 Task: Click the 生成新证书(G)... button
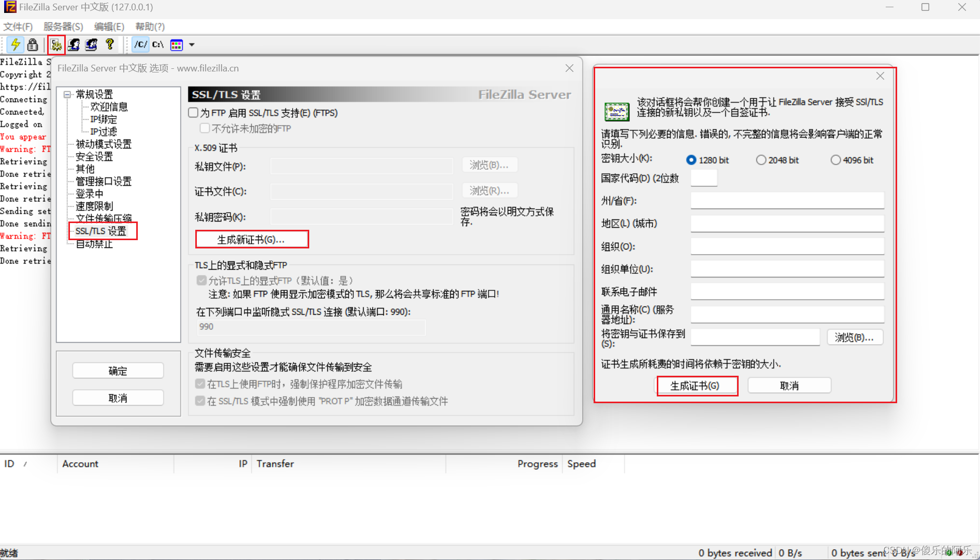point(252,240)
